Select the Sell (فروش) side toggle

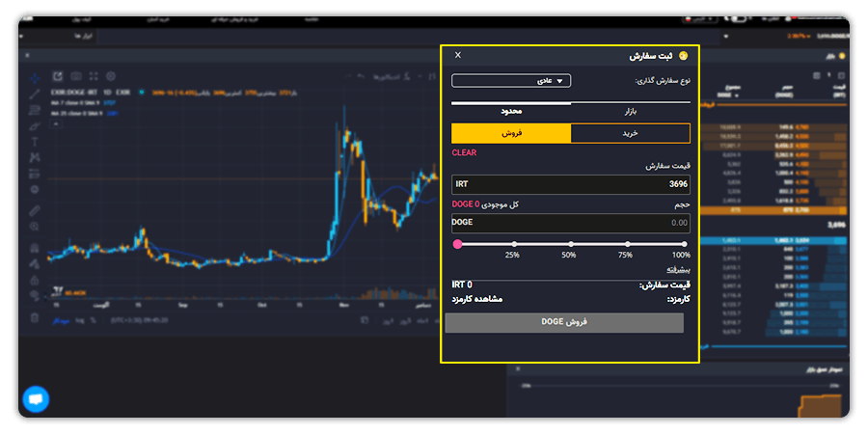(511, 133)
